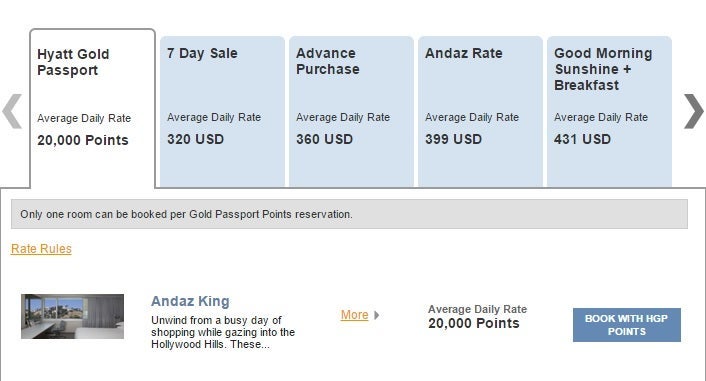Open the Advance Purchase rate tab
Viewport: 706px width, 381px height.
pyautogui.click(x=351, y=111)
